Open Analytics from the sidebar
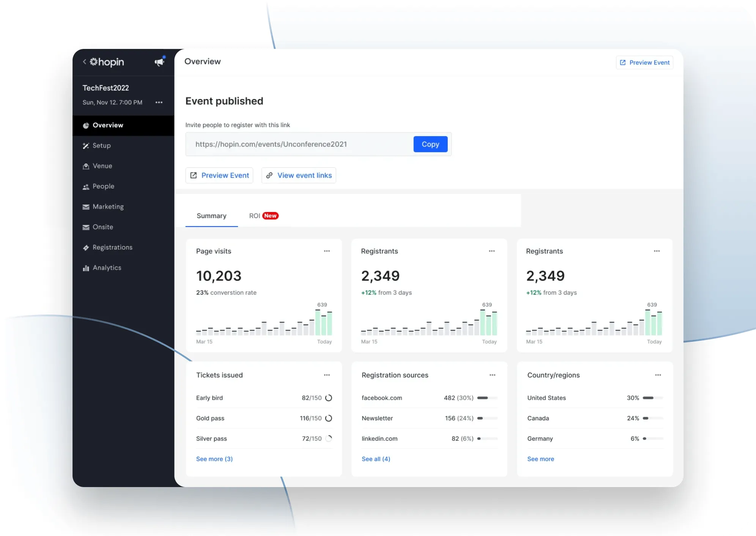Viewport: 756px width, 536px height. point(107,268)
